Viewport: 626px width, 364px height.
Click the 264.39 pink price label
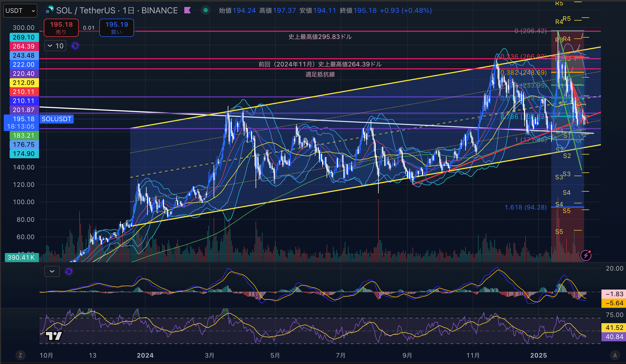coord(24,46)
